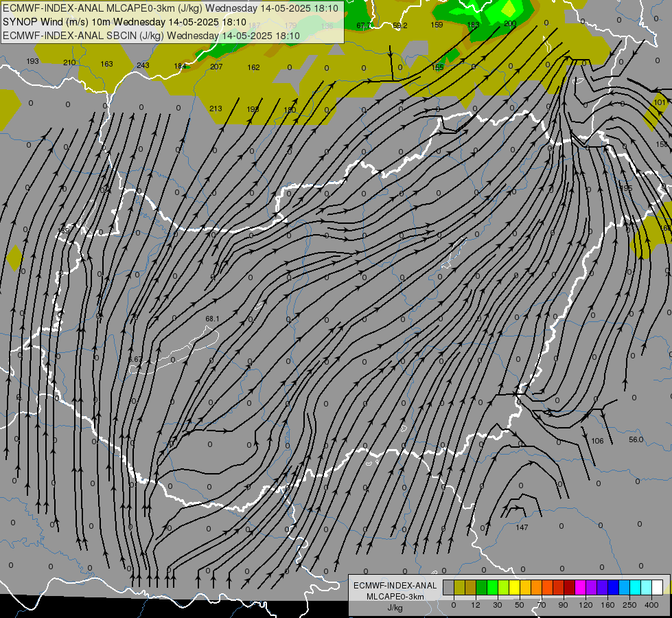Click legend scale value 120
This screenshot has height=618, width=672.
(x=586, y=605)
